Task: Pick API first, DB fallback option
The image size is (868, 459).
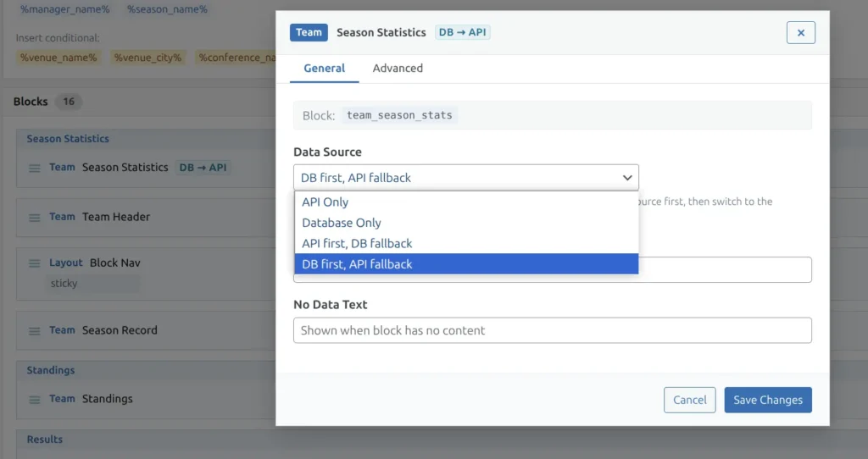Action: click(466, 243)
